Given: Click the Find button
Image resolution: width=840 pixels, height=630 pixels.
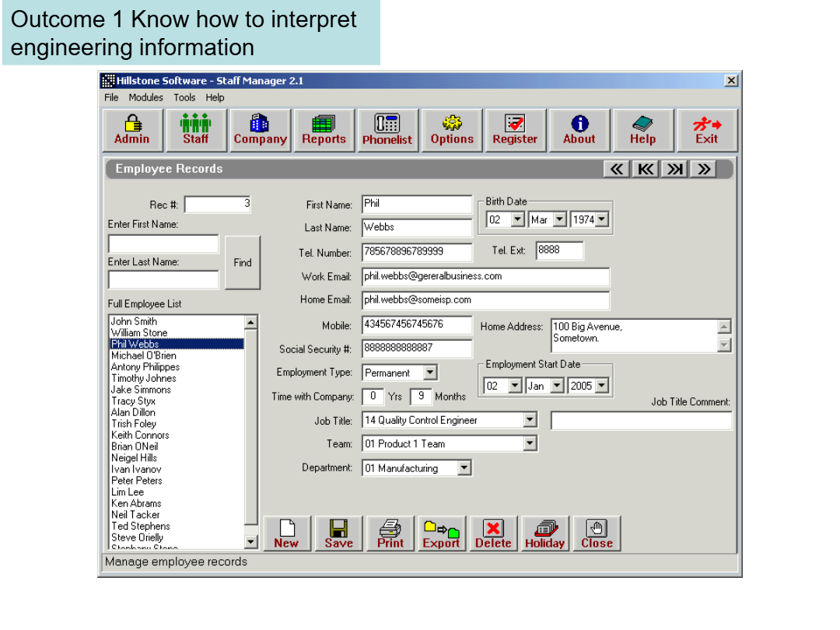Looking at the screenshot, I should [243, 263].
